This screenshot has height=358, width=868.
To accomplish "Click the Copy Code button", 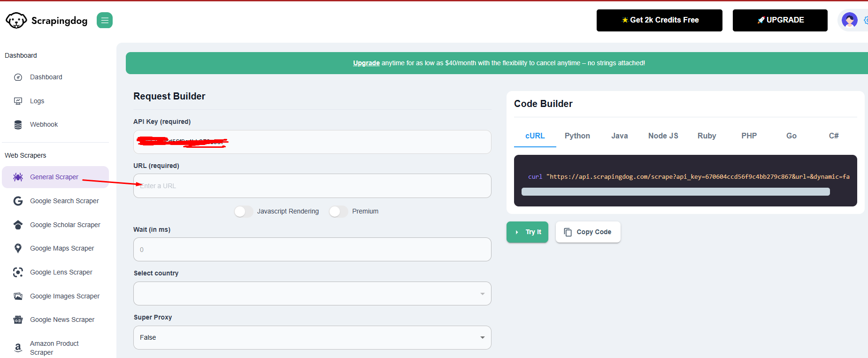I will tap(588, 232).
